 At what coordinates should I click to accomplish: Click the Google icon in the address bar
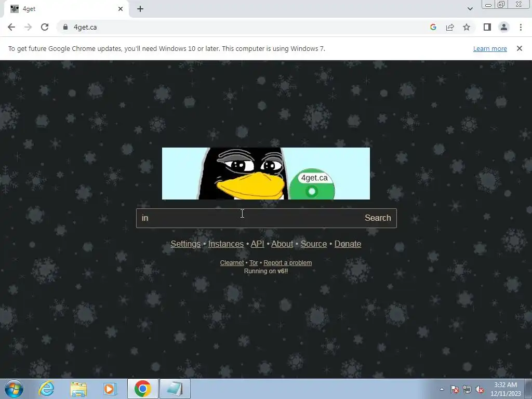pyautogui.click(x=433, y=27)
